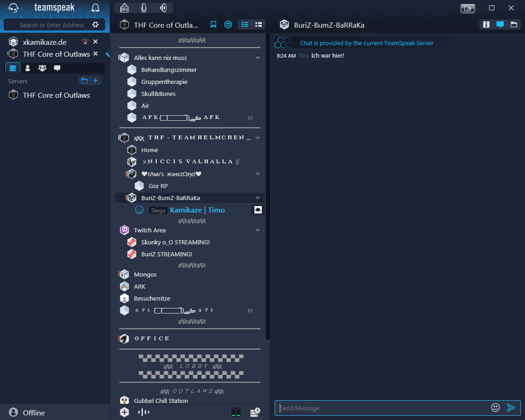
Task: Switch to the Contacts sidebar tab
Action: 28,68
